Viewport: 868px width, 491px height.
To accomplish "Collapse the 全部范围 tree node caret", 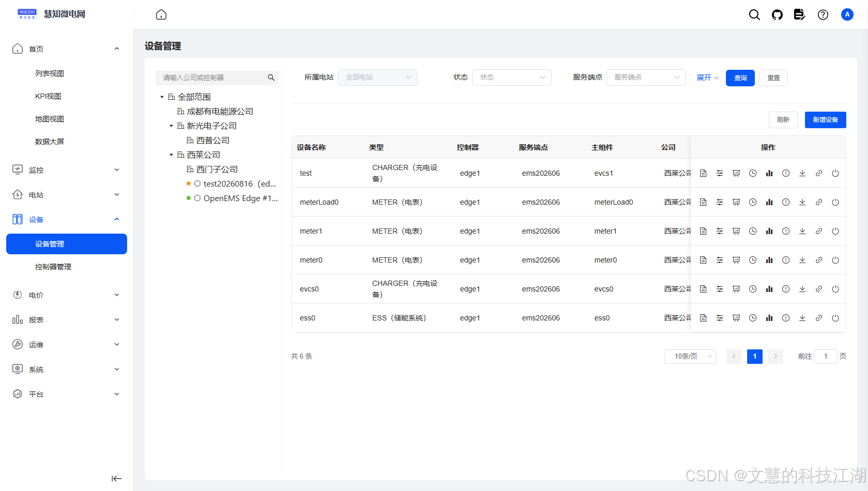I will (x=162, y=97).
